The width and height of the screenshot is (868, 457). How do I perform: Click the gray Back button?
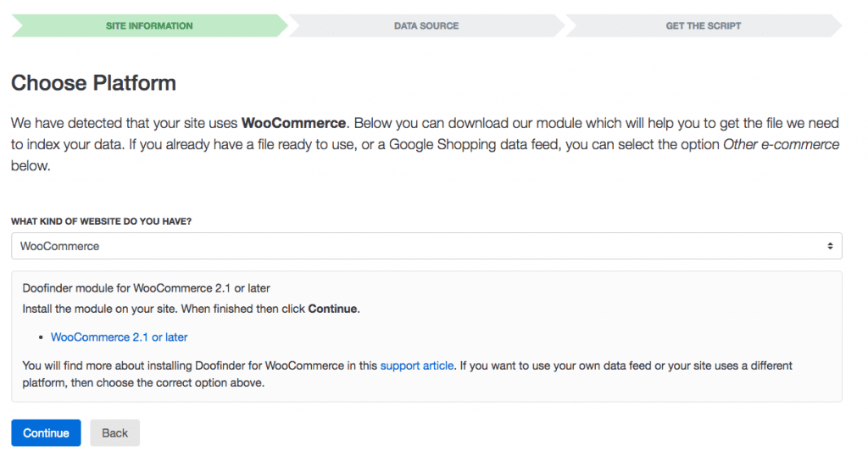114,432
